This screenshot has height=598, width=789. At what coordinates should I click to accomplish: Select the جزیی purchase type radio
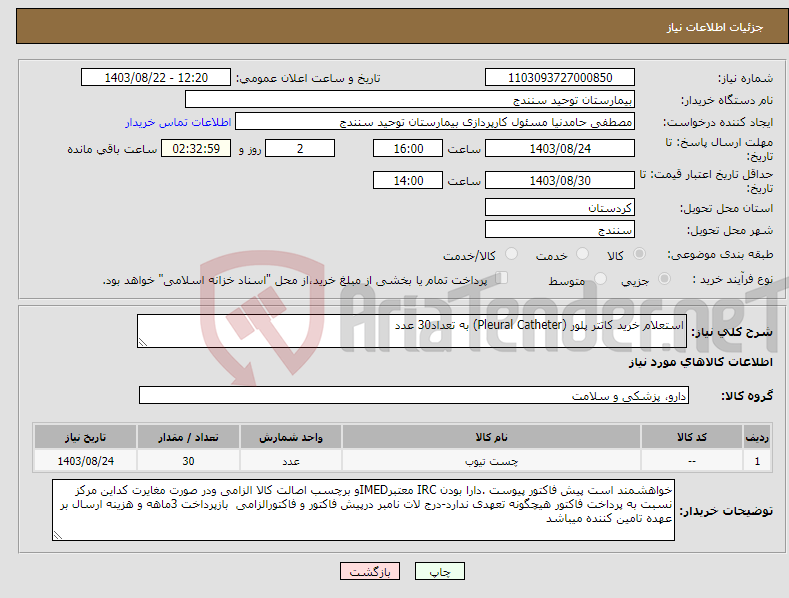pos(664,279)
